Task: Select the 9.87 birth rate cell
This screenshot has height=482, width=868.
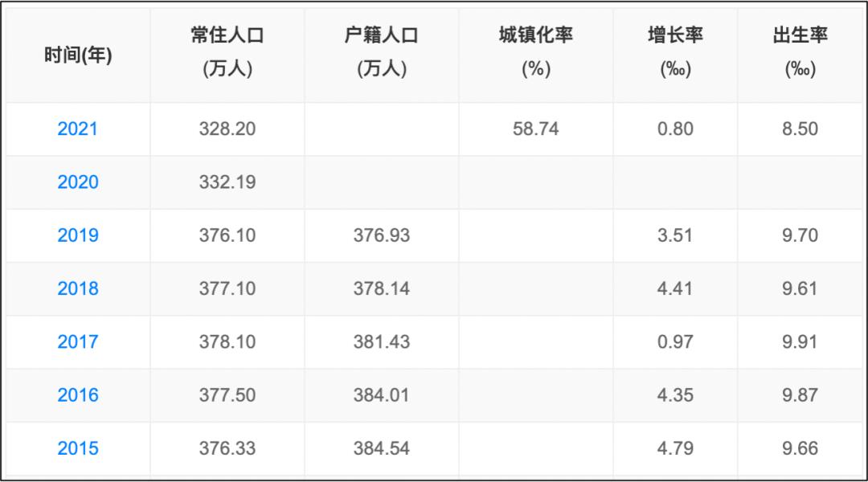Action: pos(800,394)
